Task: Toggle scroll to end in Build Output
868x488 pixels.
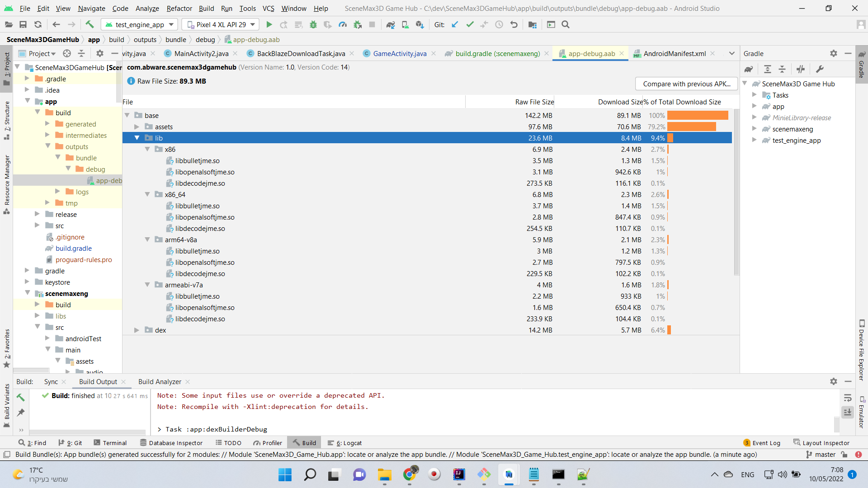Action: coord(848,412)
